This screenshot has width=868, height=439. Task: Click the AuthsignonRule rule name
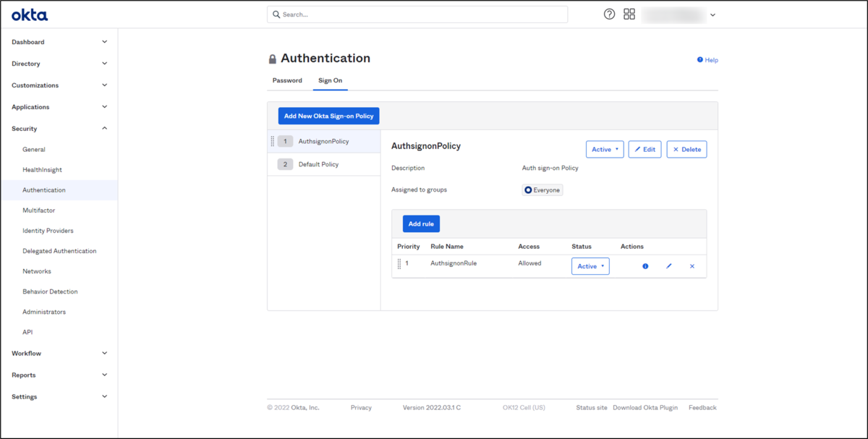pyautogui.click(x=454, y=263)
